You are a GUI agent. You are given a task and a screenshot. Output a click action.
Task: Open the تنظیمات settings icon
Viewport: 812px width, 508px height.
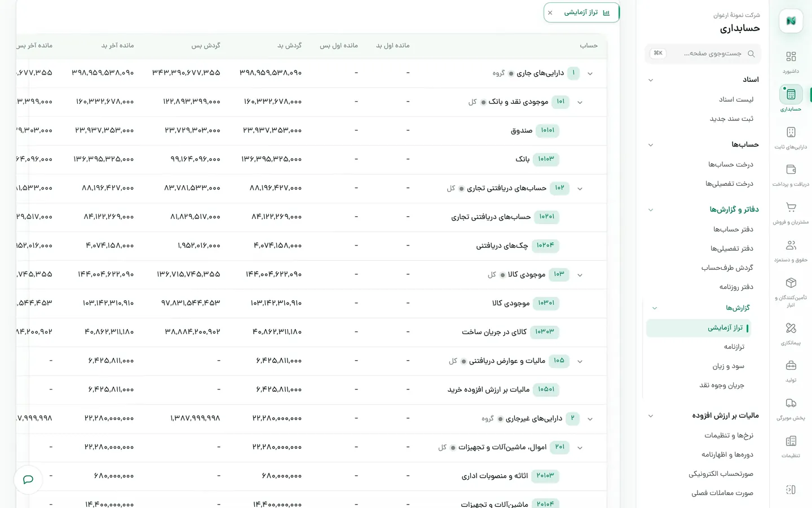791,441
